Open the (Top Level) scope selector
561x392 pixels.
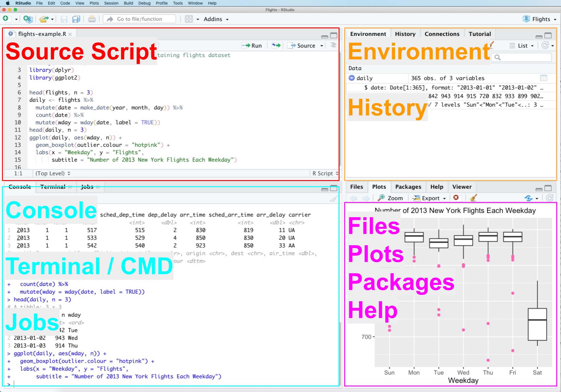point(53,173)
